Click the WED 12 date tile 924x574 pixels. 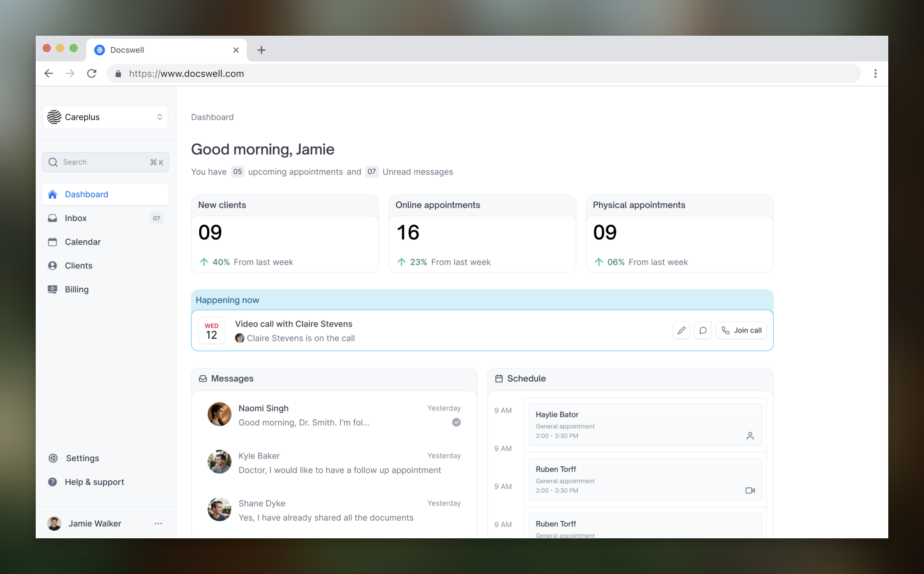coord(211,330)
